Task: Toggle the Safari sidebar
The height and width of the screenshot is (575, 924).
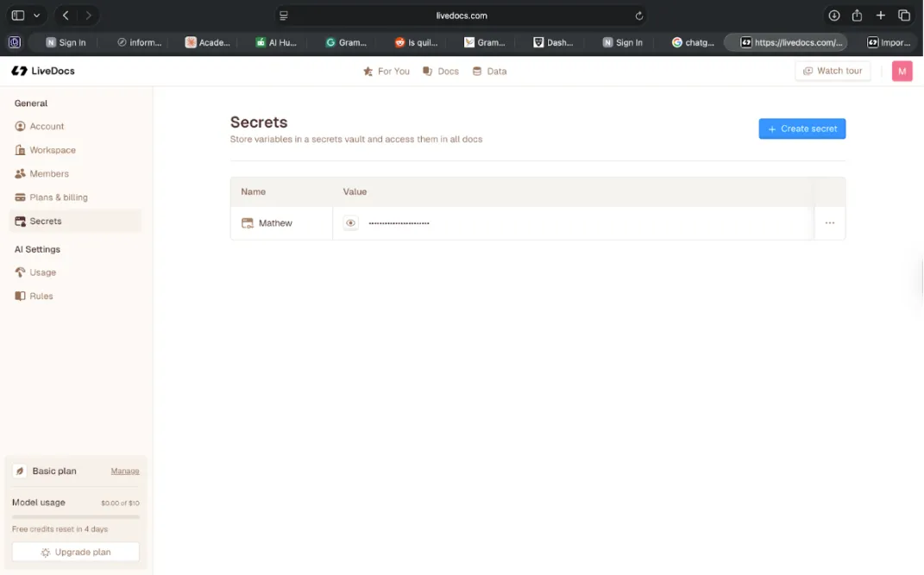Action: click(17, 15)
